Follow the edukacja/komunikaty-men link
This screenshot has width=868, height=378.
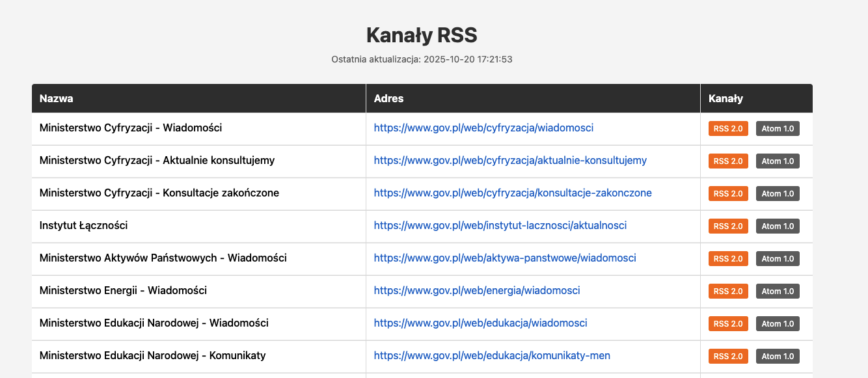pos(492,356)
